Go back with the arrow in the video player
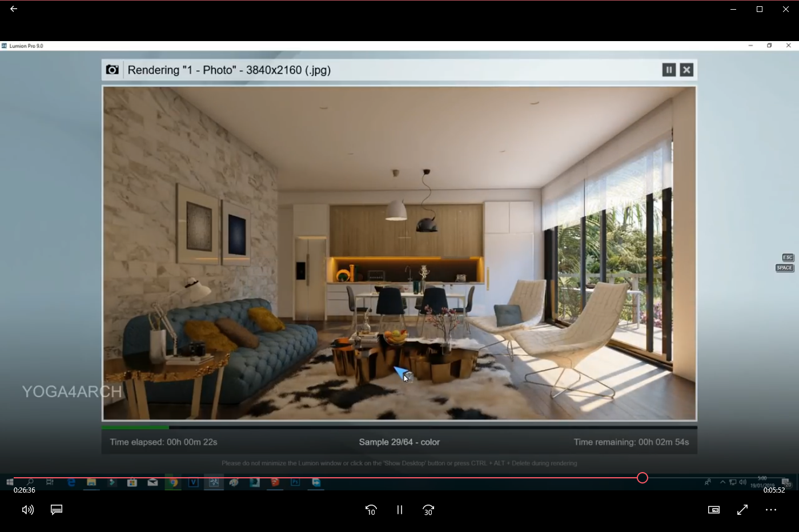Image resolution: width=799 pixels, height=532 pixels. pos(14,9)
